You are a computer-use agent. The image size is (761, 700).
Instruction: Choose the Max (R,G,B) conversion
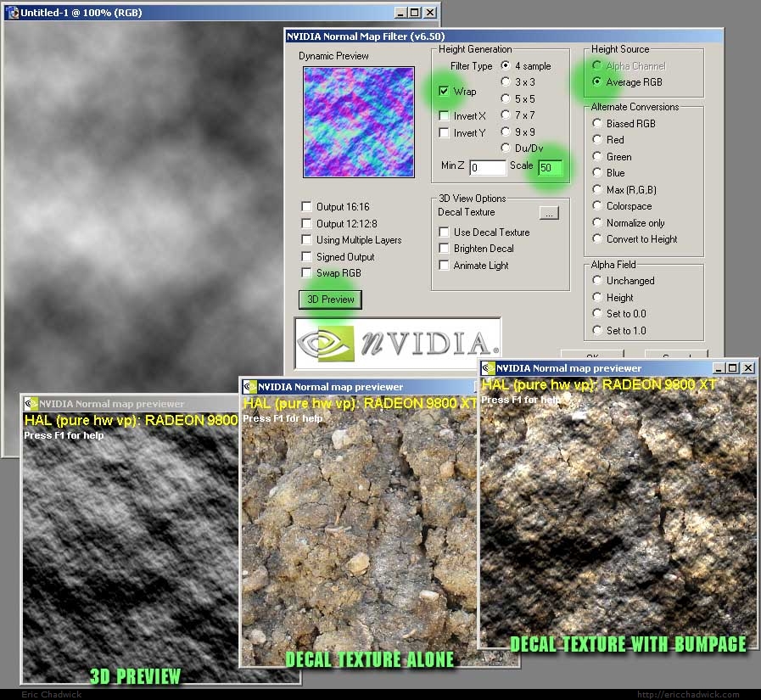(x=597, y=189)
